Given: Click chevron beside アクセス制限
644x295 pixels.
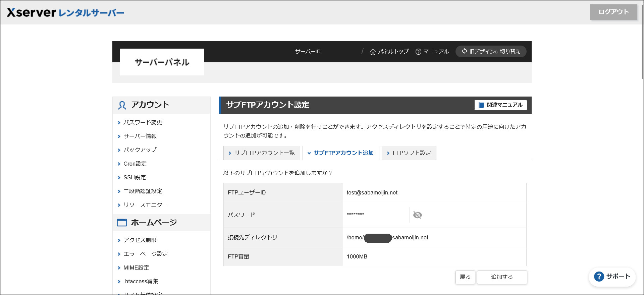Looking at the screenshot, I should [119, 240].
